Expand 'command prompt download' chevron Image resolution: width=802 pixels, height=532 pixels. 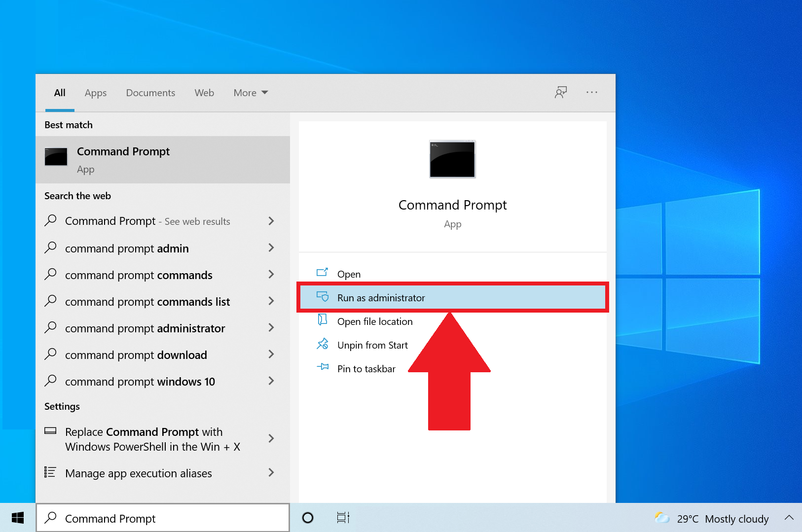(271, 354)
